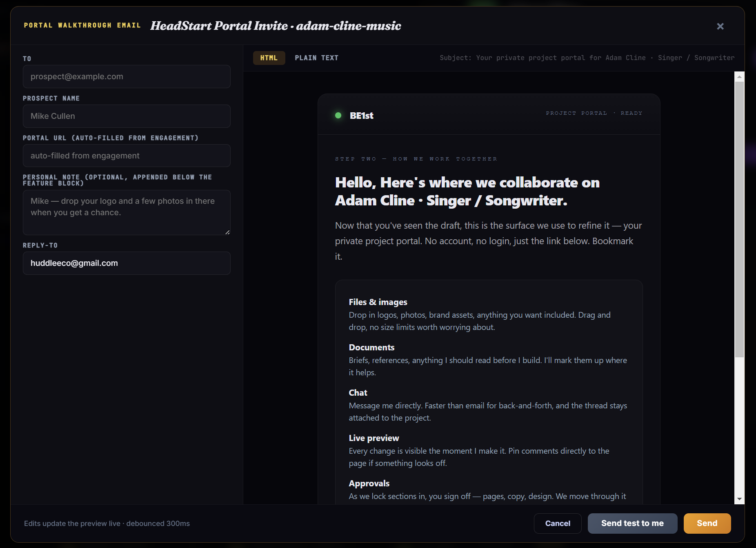Click the green status dot beside BE1st
Screen dimensions: 756x548
(338, 116)
